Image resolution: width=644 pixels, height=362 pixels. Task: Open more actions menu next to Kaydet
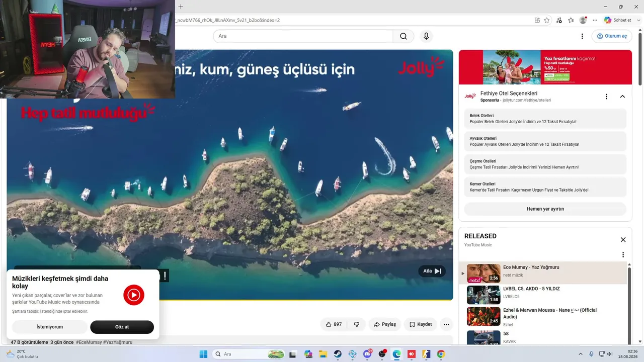coord(446,324)
